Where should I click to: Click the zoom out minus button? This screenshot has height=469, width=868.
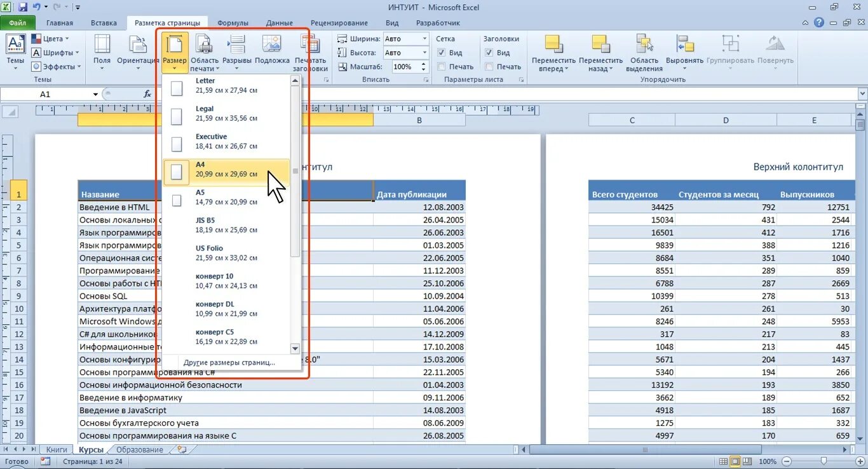[x=787, y=461]
